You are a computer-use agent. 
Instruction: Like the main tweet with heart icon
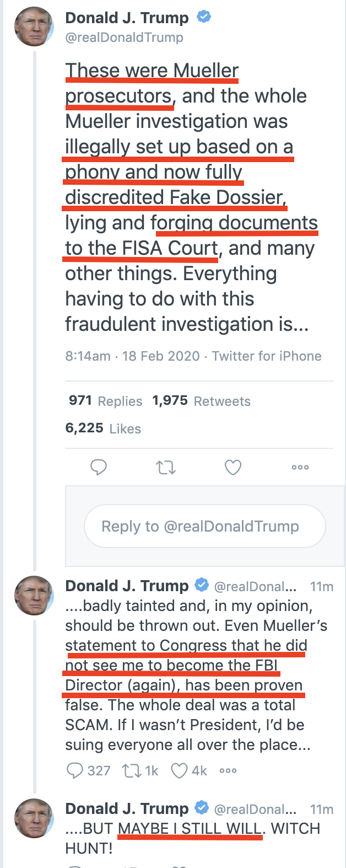(x=233, y=468)
